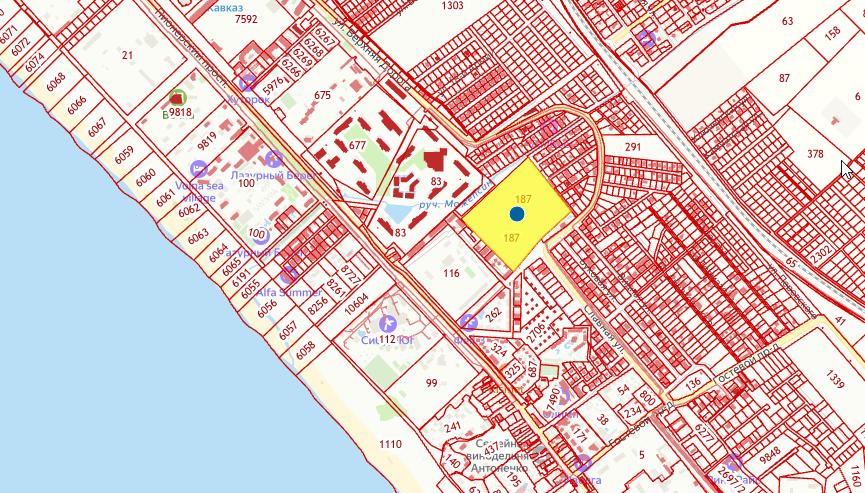Click the Лазурный Берег place marker icon

pyautogui.click(x=273, y=158)
